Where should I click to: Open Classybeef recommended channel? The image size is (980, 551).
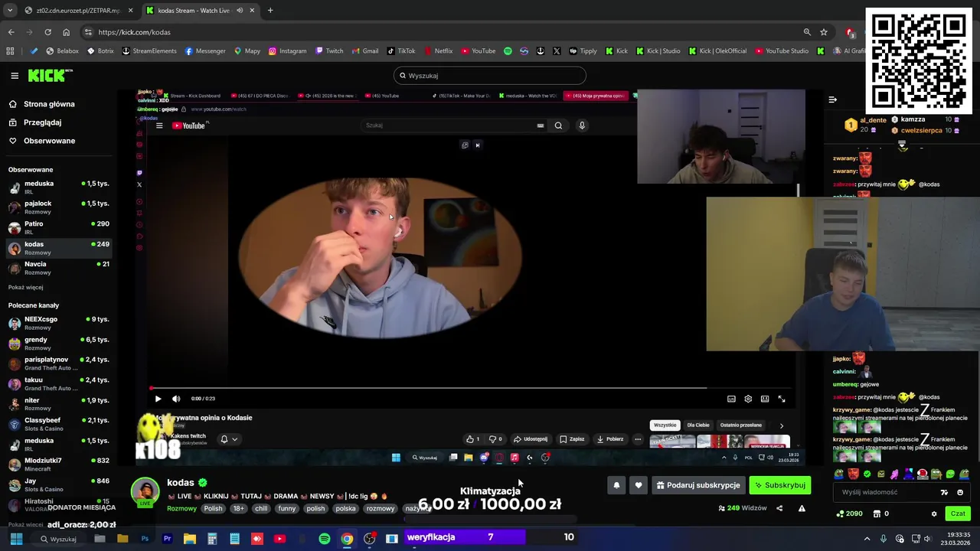58,424
